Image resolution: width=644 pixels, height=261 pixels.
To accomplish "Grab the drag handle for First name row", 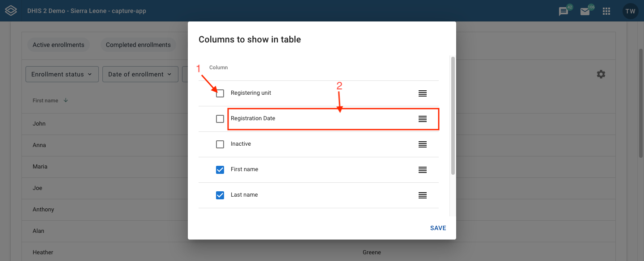I will coord(423,170).
